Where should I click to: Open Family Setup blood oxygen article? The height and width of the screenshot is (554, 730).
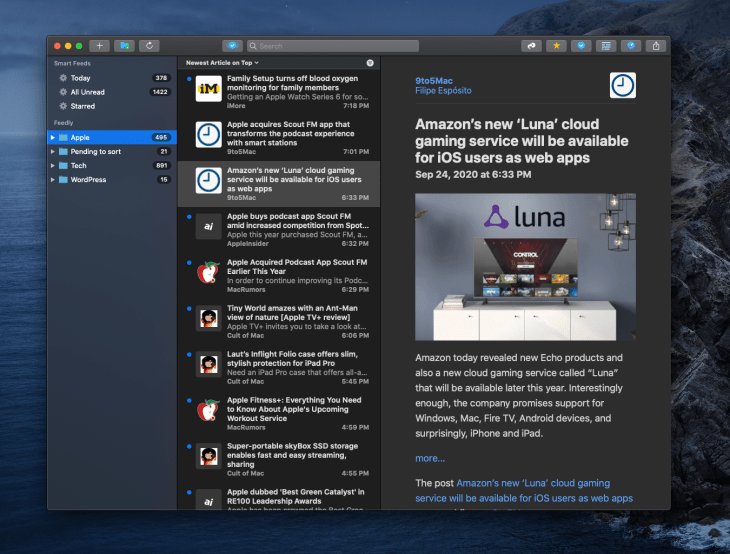pos(279,92)
